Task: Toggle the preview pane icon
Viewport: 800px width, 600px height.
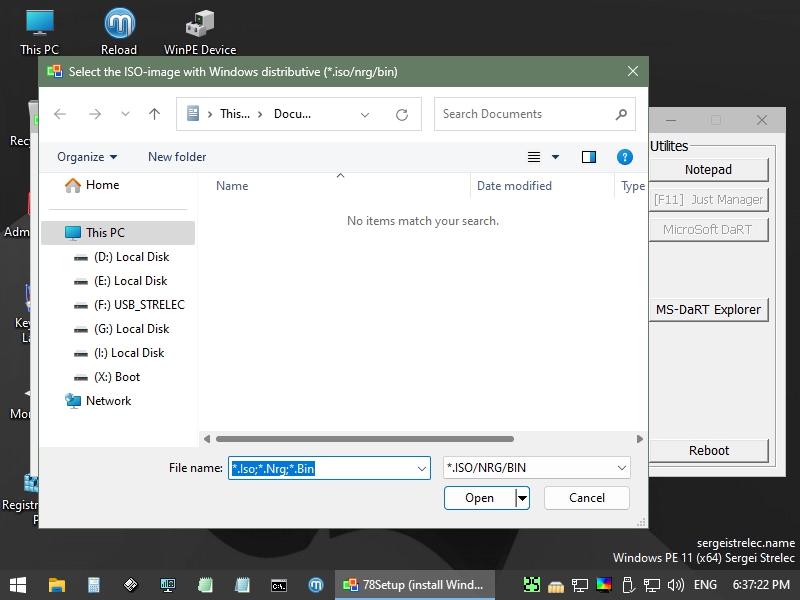Action: click(x=589, y=157)
